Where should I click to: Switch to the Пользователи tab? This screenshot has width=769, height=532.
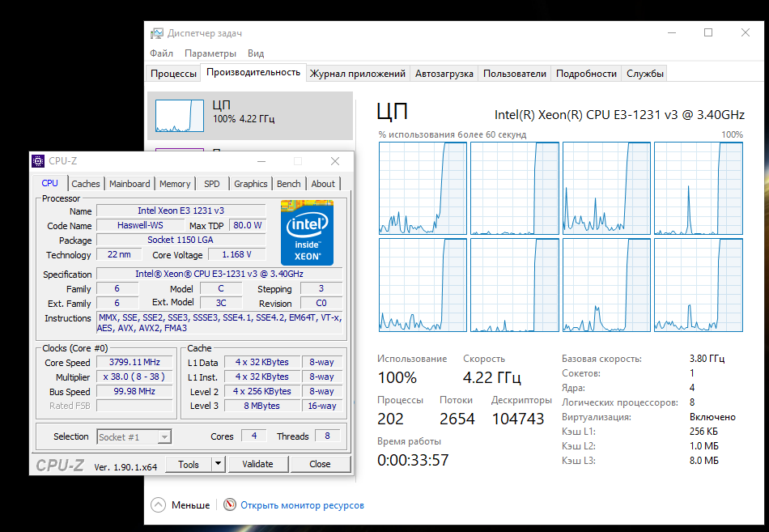click(x=515, y=74)
